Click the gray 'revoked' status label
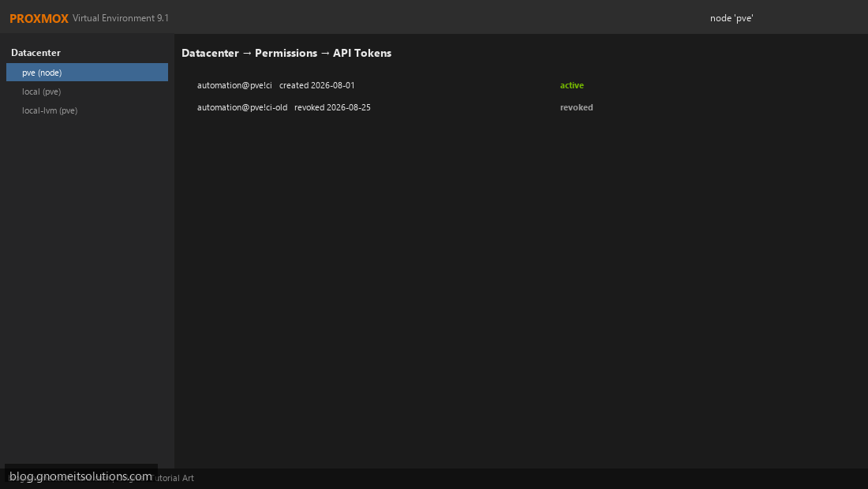868x489 pixels. coord(576,107)
